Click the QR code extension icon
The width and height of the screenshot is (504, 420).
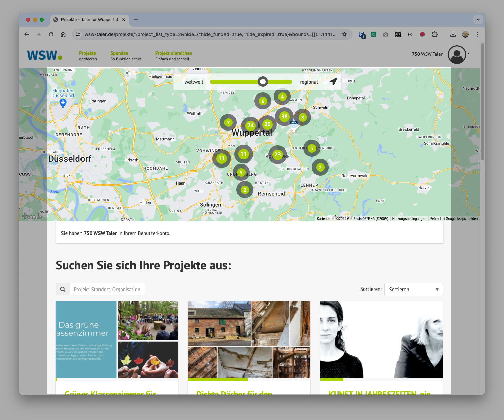point(398,34)
